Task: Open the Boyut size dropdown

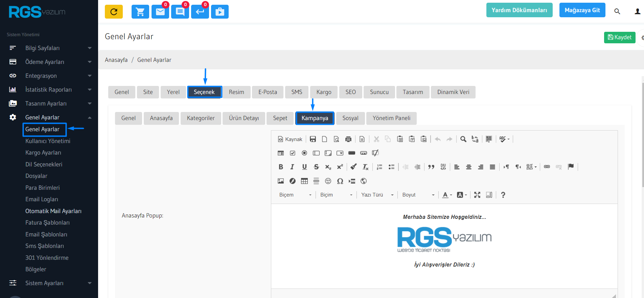Action: (x=418, y=195)
